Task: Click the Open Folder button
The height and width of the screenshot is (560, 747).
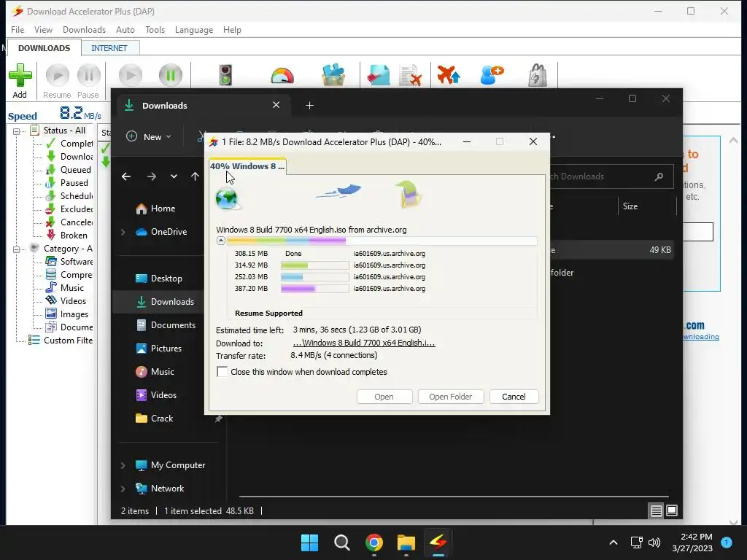Action: [x=450, y=397]
